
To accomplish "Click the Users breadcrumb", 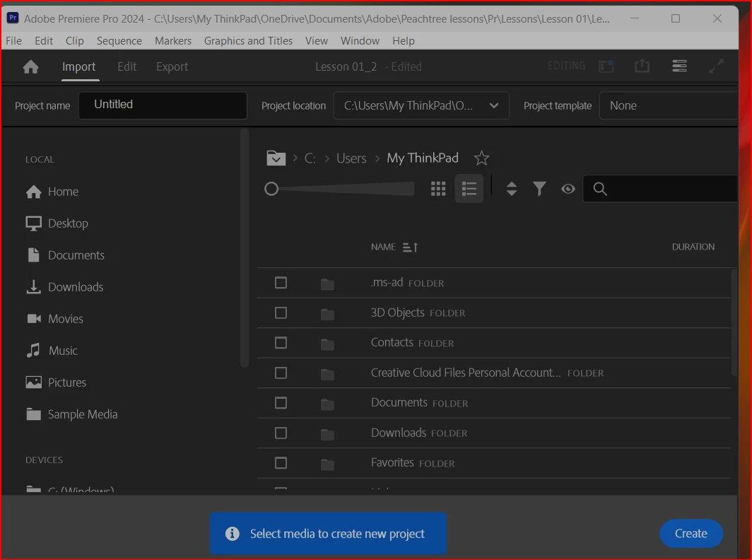I will click(351, 158).
